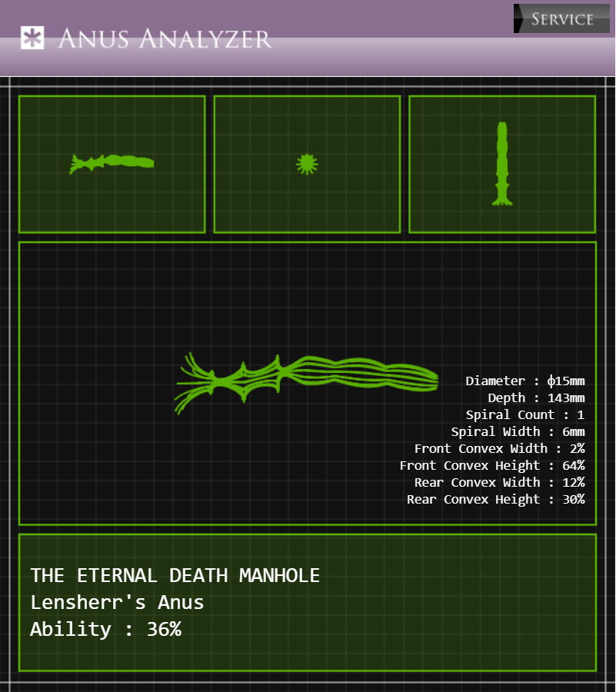
Task: Click the Anus Analyzer title
Action: click(x=165, y=38)
